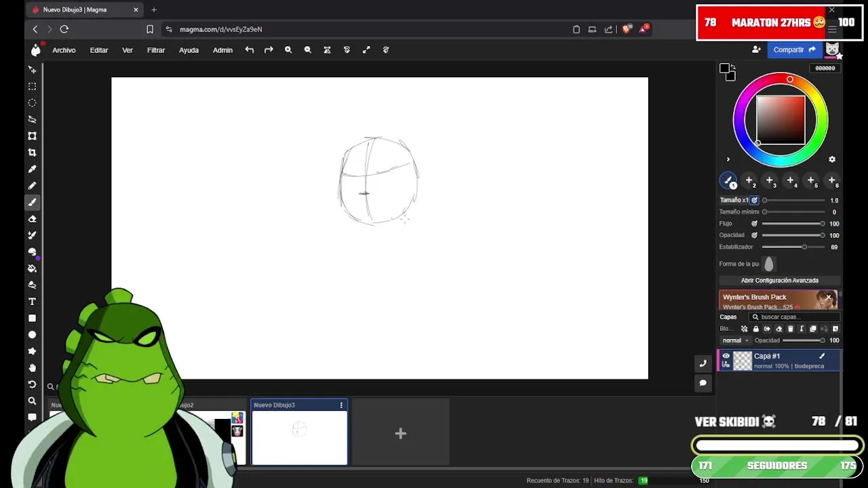868x488 pixels.
Task: Click the redo arrow in top toolbar
Action: [x=269, y=49]
